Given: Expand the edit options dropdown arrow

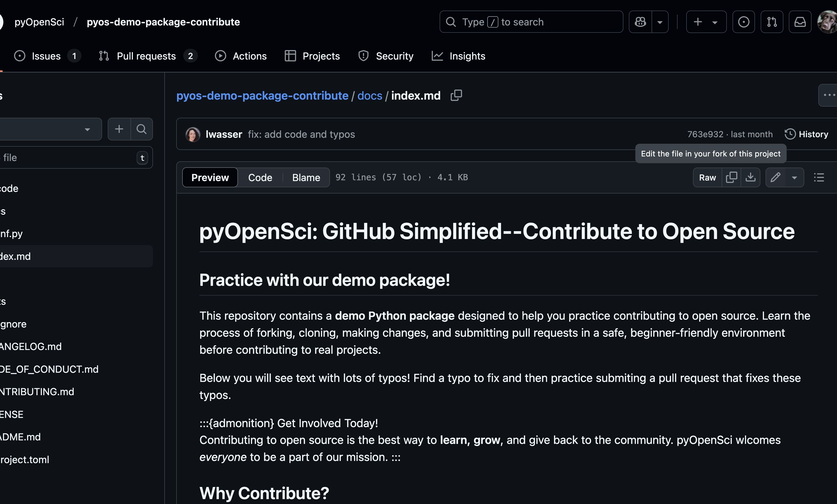Looking at the screenshot, I should point(794,178).
